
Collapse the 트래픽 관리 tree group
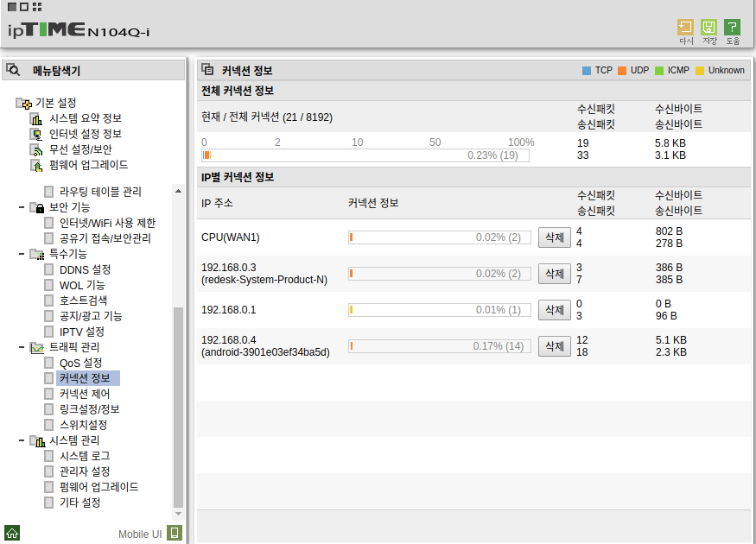point(22,347)
